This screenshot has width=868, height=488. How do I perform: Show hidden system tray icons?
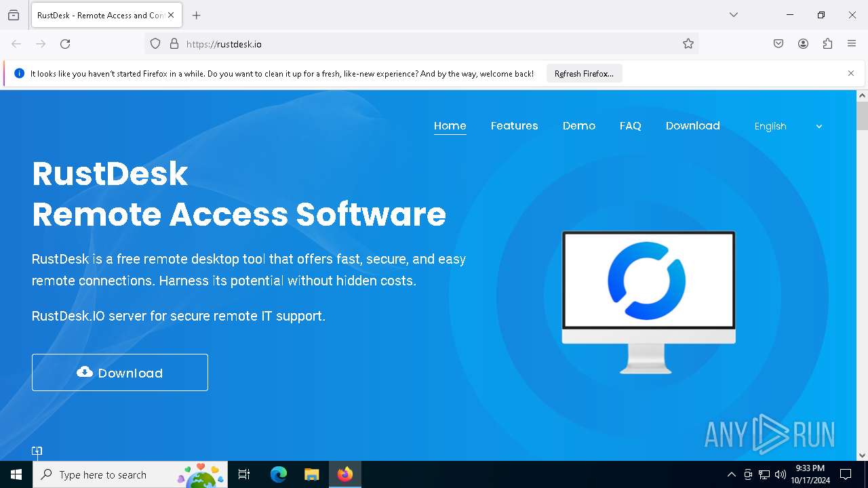coord(731,474)
